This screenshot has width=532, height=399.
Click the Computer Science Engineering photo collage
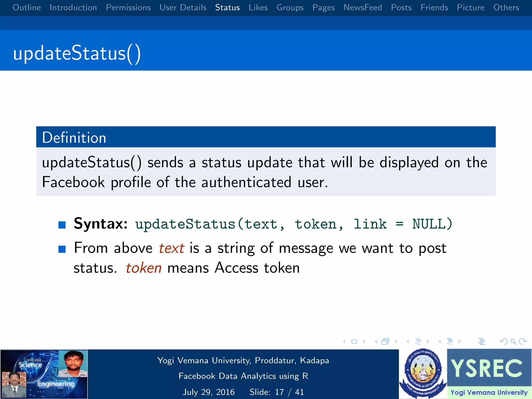point(44,374)
